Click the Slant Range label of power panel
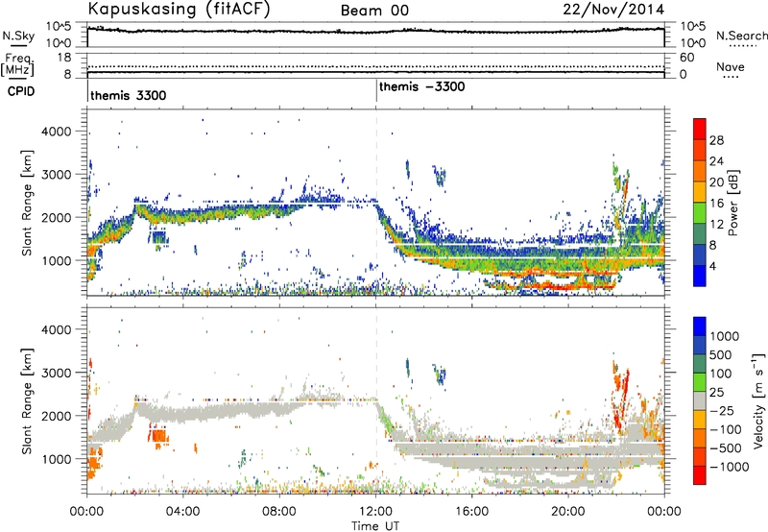Viewport: 768px width, 532px height. pyautogui.click(x=27, y=203)
